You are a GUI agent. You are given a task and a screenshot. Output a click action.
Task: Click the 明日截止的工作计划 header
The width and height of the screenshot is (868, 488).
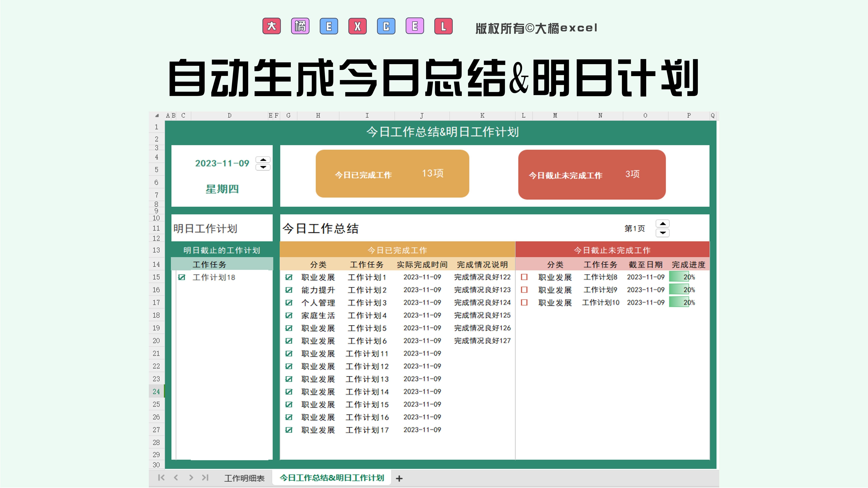point(222,250)
